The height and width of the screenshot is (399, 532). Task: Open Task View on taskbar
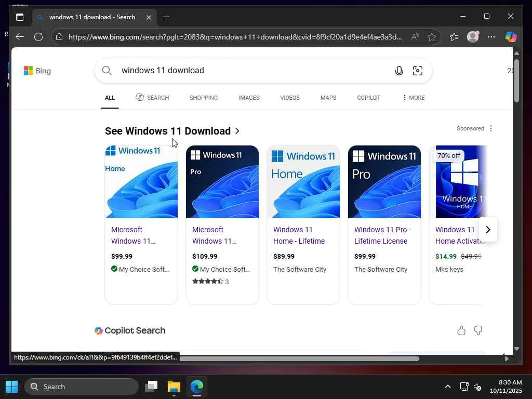(x=151, y=387)
